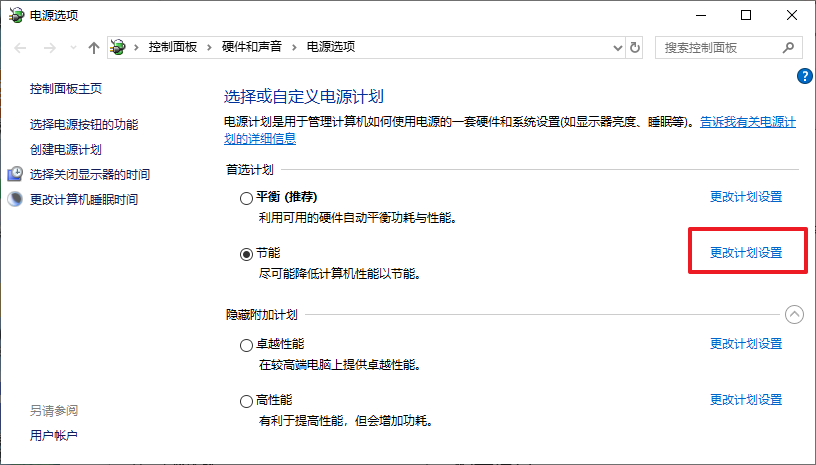The height and width of the screenshot is (465, 816).
Task: Select the 平衡 (推荐) power plan
Action: (x=246, y=198)
